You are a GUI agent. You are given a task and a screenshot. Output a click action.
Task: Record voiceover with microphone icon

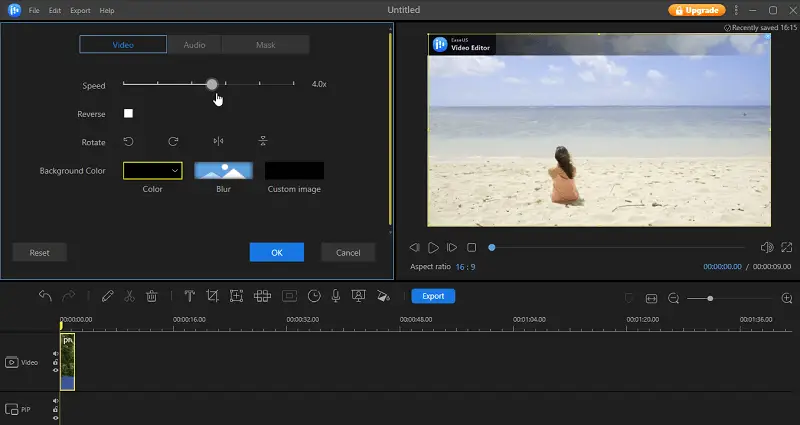[x=336, y=296]
